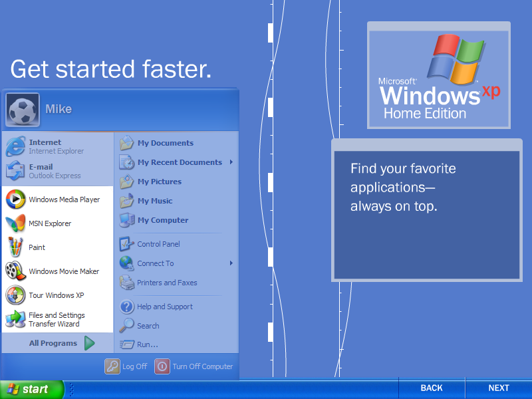Select the Internet menu entry label
The image size is (532, 399).
point(45,142)
